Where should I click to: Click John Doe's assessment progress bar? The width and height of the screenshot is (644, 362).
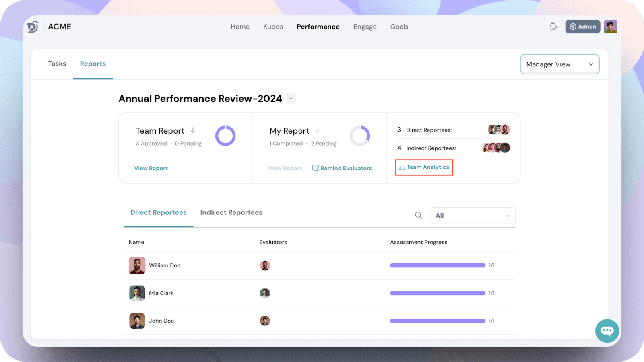pyautogui.click(x=438, y=321)
